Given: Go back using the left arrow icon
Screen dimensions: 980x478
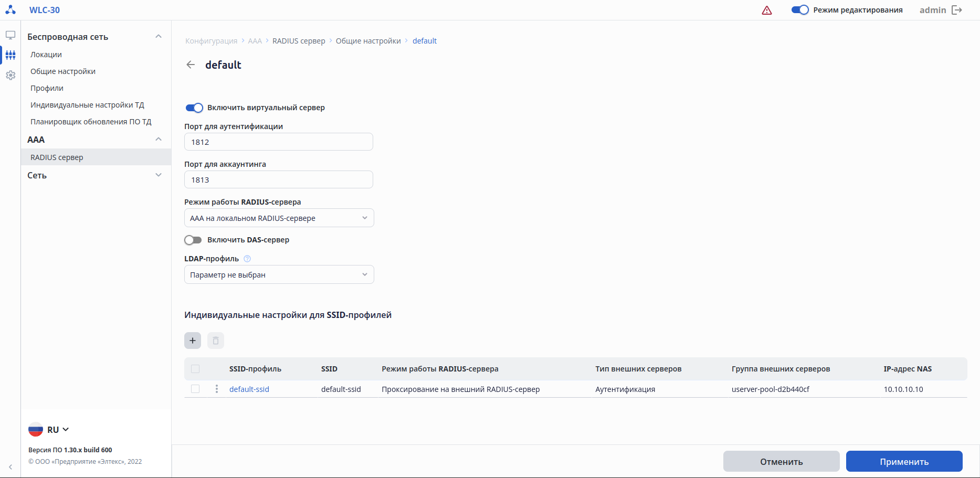Looking at the screenshot, I should pyautogui.click(x=191, y=65).
